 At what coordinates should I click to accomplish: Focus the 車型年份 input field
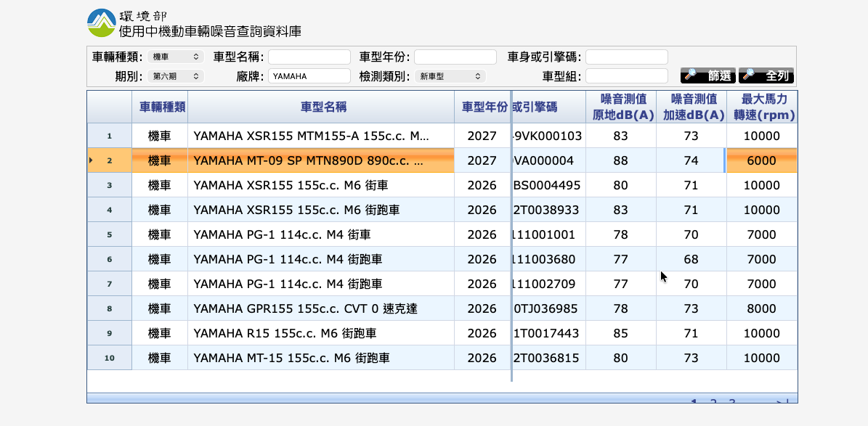coord(455,57)
